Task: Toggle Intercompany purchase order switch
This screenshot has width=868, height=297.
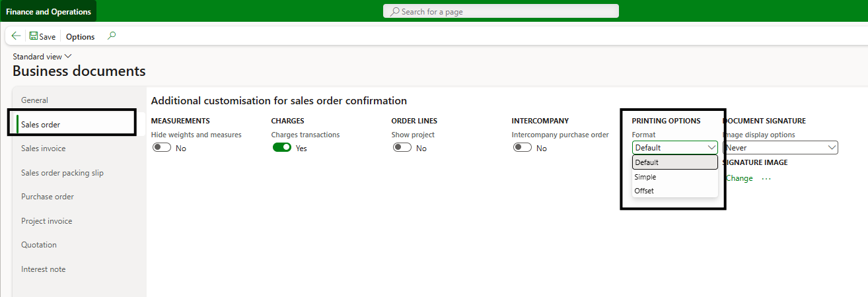Action: pos(523,148)
